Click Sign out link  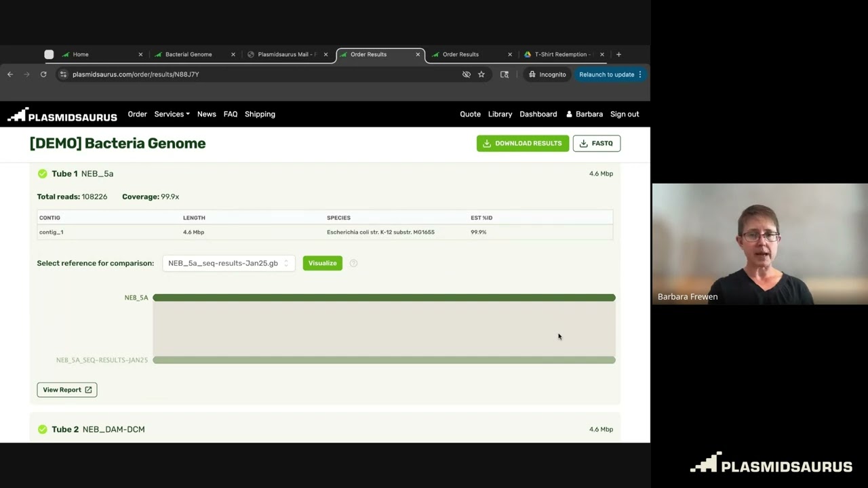(x=625, y=114)
